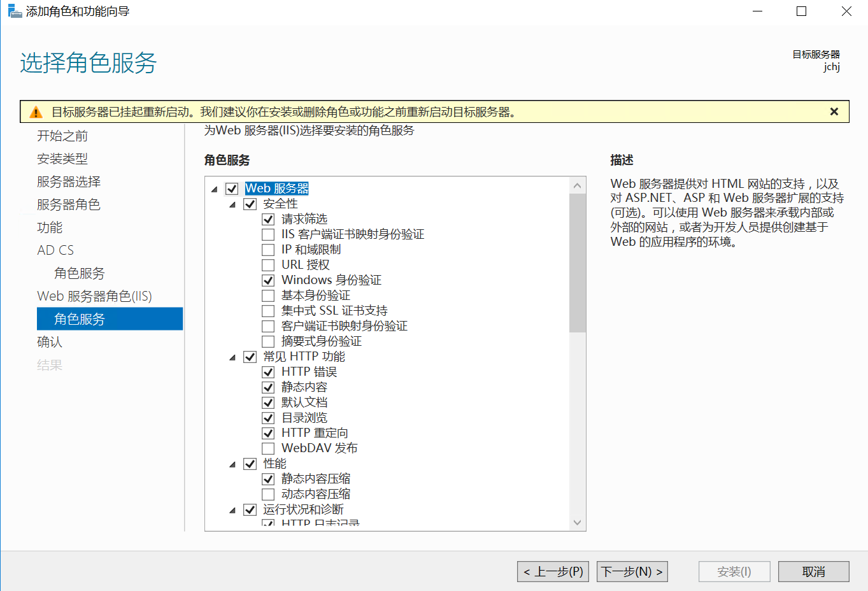Viewport: 868px width, 591px height.
Task: Uncheck the HTTP 重定向 checkbox
Action: 268,433
